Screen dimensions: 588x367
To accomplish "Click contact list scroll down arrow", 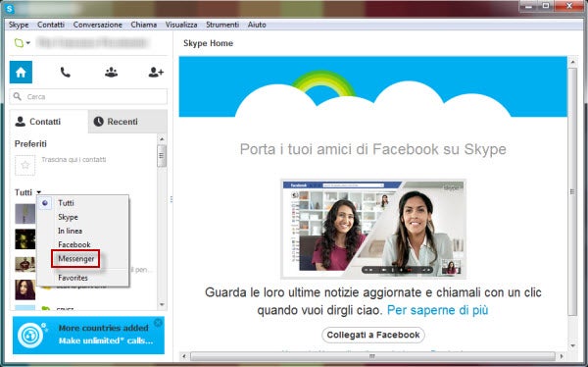I will tap(162, 304).
